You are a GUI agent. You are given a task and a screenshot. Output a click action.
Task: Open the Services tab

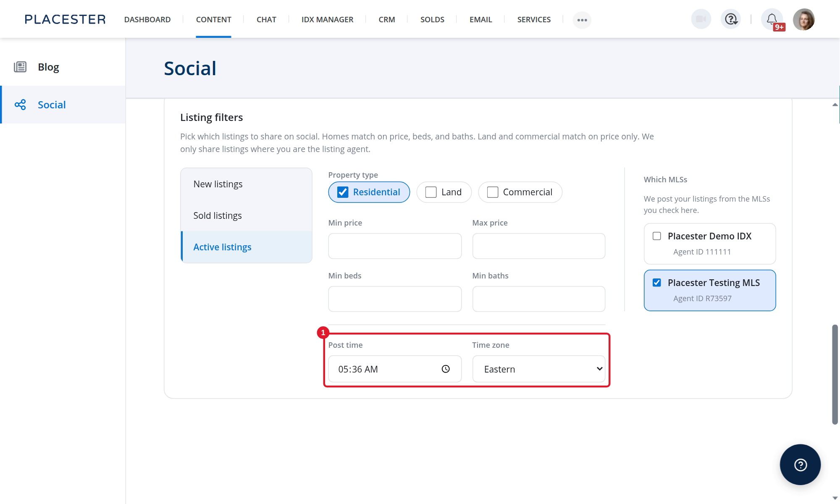click(534, 19)
